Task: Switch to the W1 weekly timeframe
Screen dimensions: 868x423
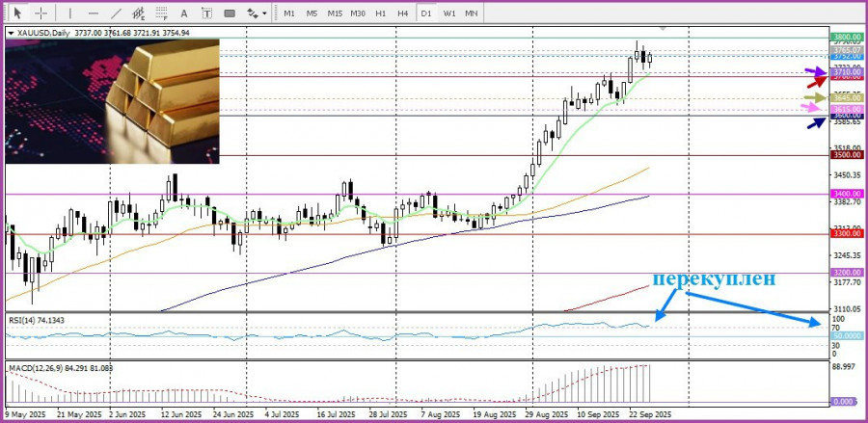Action: click(x=449, y=13)
